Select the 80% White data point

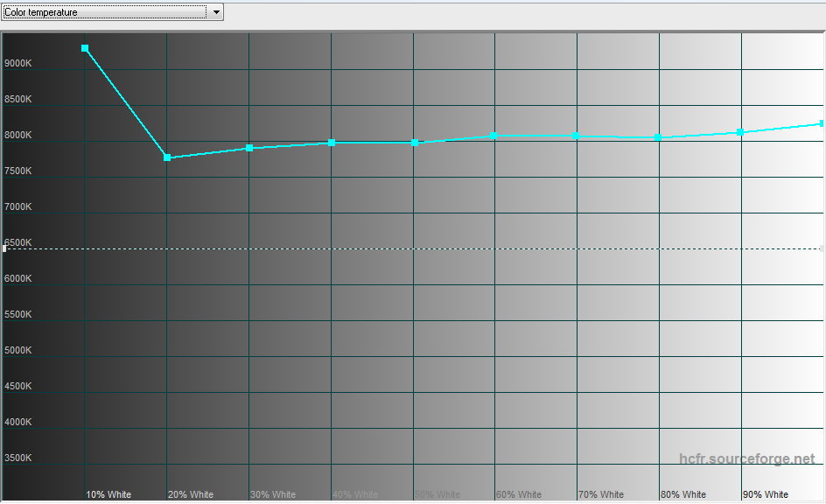pyautogui.click(x=658, y=137)
